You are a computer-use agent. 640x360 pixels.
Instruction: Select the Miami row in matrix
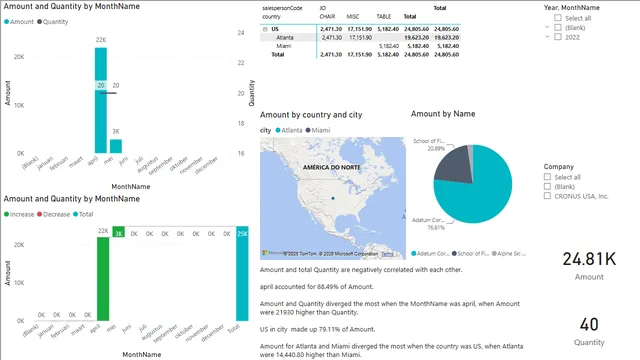(284, 46)
